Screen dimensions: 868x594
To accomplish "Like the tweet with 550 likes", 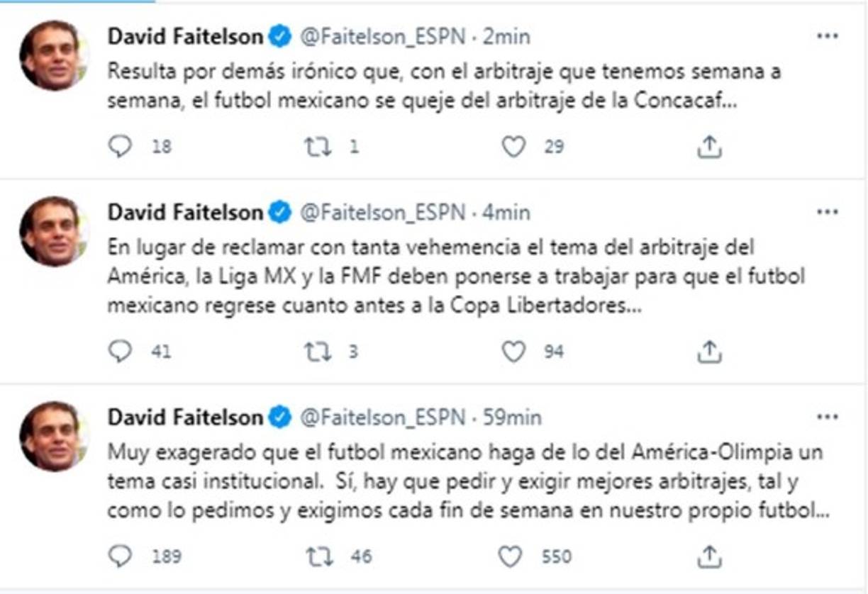I will [x=511, y=556].
